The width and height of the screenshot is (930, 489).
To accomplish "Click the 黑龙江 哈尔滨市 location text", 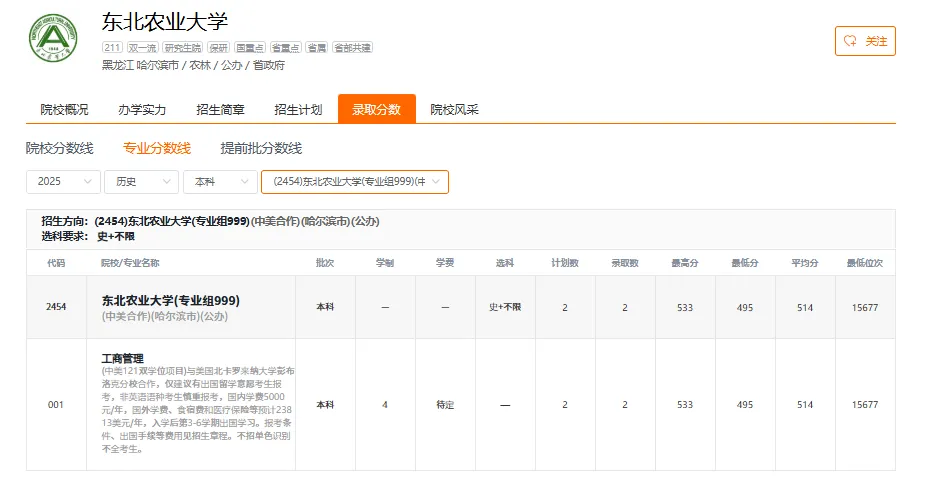I will pyautogui.click(x=140, y=65).
